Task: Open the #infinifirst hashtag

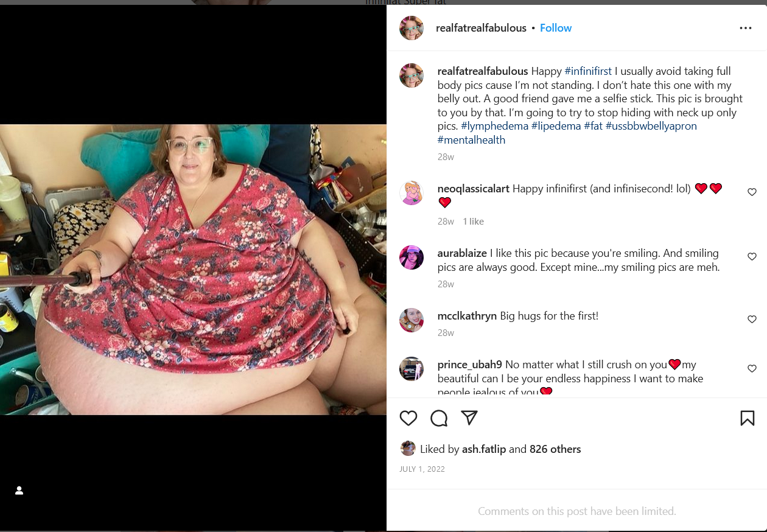Action: pos(588,71)
